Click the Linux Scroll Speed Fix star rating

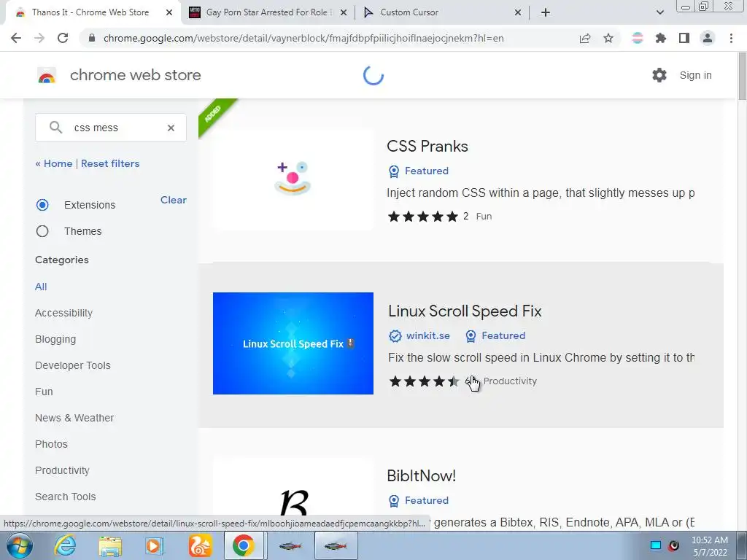(424, 381)
